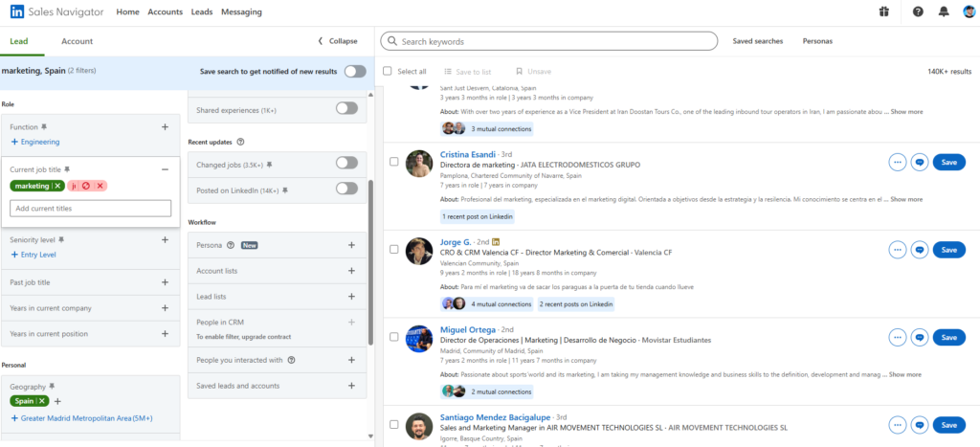This screenshot has width=980, height=447.
Task: Add suggested Engineering function filter
Action: pyautogui.click(x=35, y=142)
